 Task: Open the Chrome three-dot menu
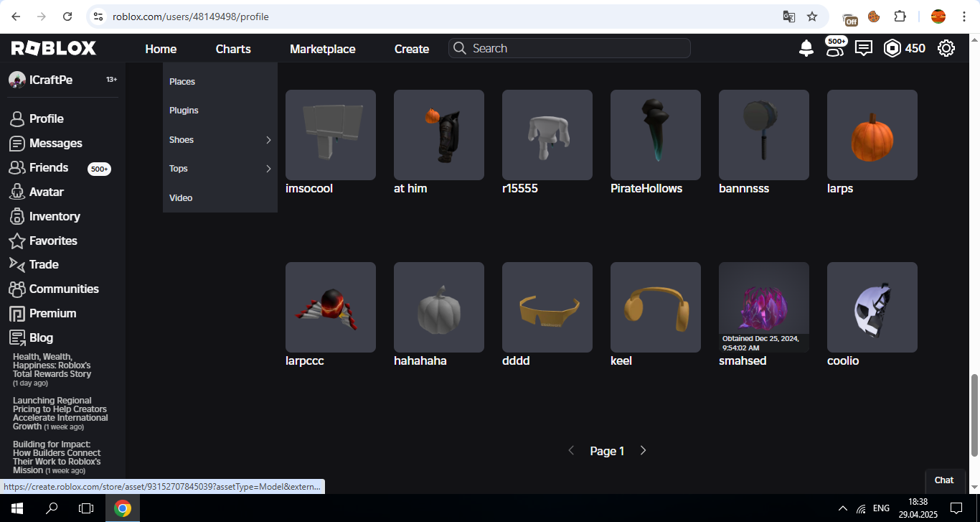pyautogui.click(x=964, y=16)
